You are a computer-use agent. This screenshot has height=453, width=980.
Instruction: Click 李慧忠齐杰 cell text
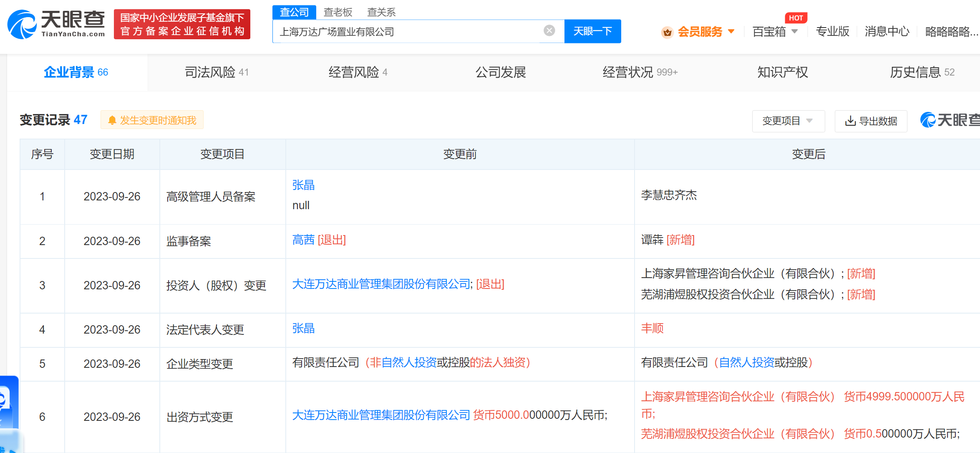[669, 195]
